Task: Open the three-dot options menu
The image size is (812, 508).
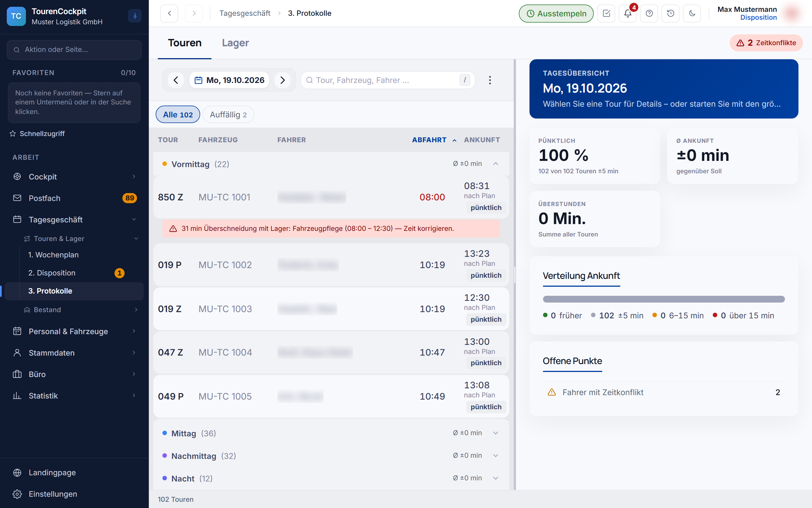Action: [490, 80]
